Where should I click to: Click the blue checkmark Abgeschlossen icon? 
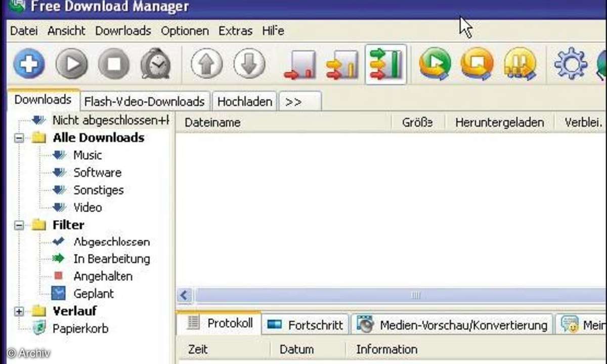point(59,242)
